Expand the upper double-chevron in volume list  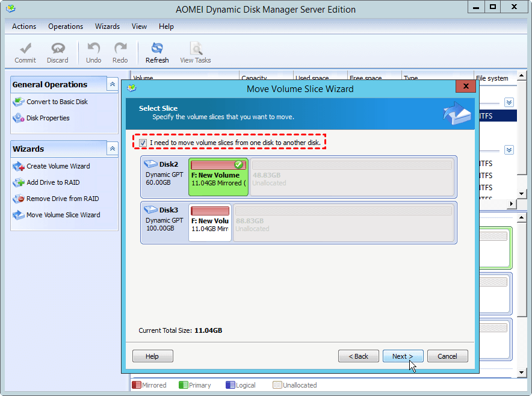(x=509, y=102)
